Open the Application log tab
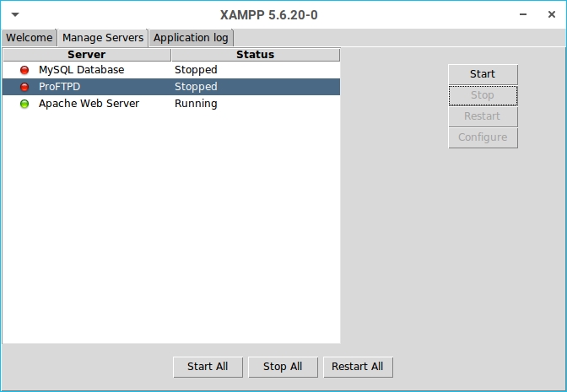567x392 pixels. pyautogui.click(x=192, y=38)
